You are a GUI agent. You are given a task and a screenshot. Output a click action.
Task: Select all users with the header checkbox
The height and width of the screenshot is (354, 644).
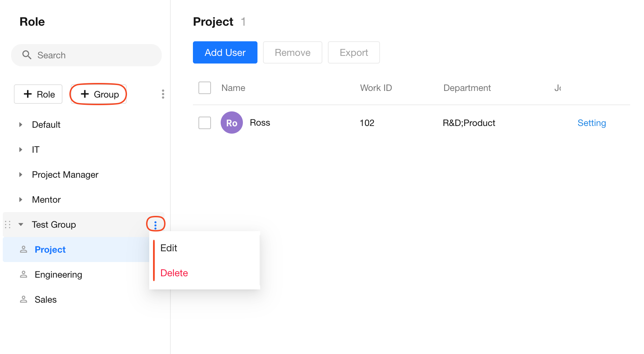point(205,88)
